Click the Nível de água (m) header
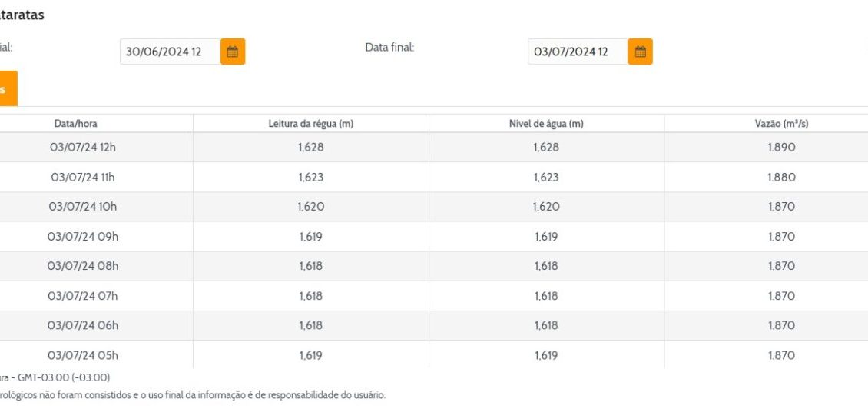The width and height of the screenshot is (868, 409). tap(546, 124)
